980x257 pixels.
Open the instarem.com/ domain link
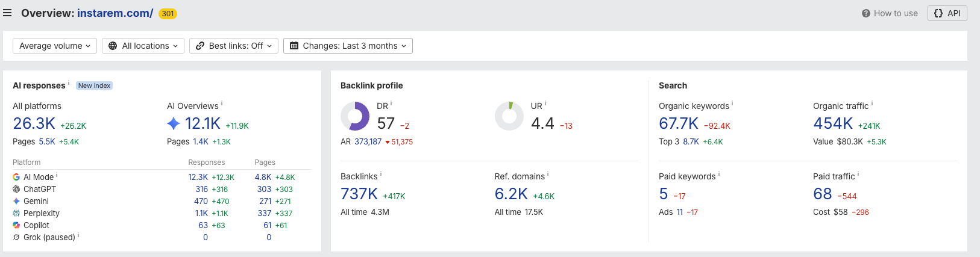pyautogui.click(x=115, y=13)
